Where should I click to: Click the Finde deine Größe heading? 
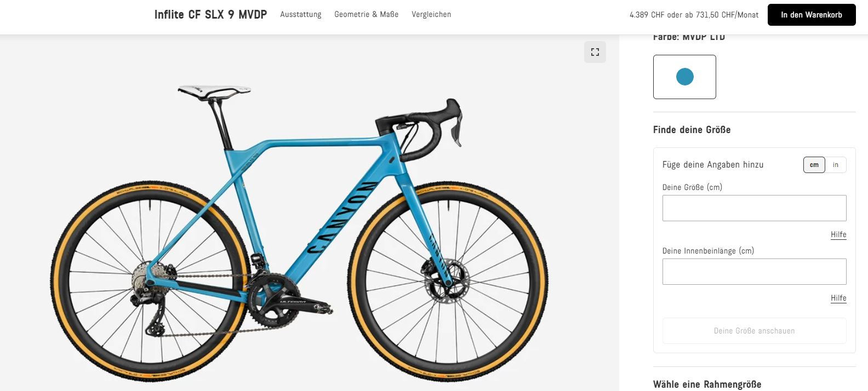coord(692,130)
